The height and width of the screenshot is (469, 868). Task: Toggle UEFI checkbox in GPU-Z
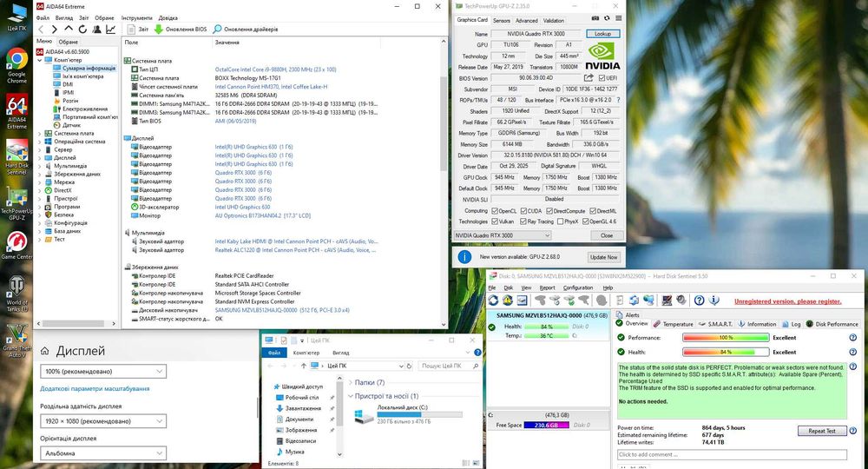[x=602, y=77]
